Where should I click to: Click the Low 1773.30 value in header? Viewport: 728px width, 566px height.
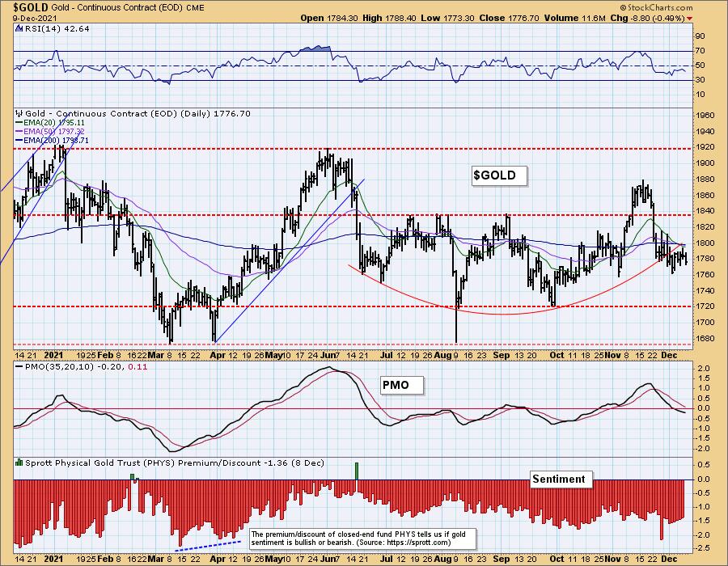(x=447, y=18)
